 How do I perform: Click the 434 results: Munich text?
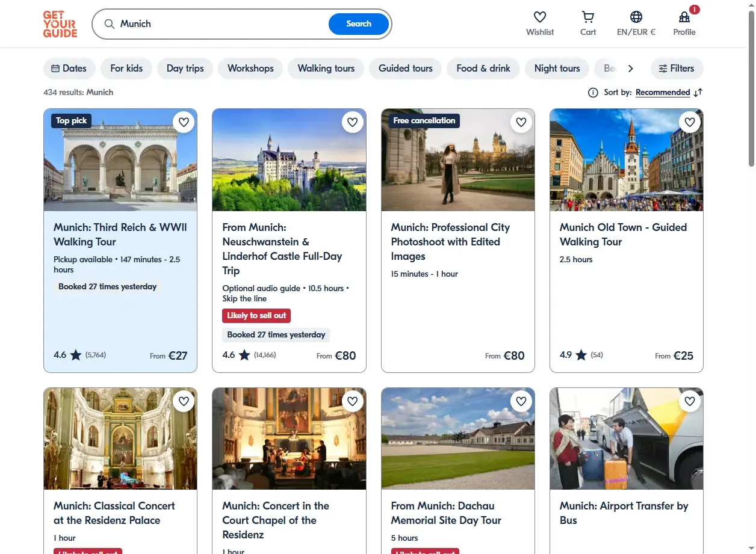click(78, 93)
